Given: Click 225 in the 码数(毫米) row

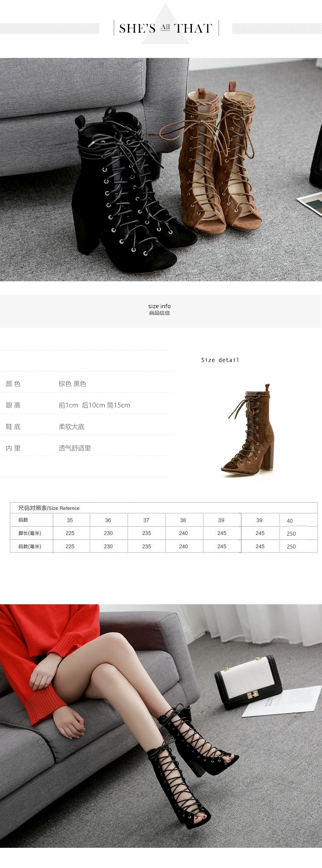Looking at the screenshot, I should tap(70, 546).
